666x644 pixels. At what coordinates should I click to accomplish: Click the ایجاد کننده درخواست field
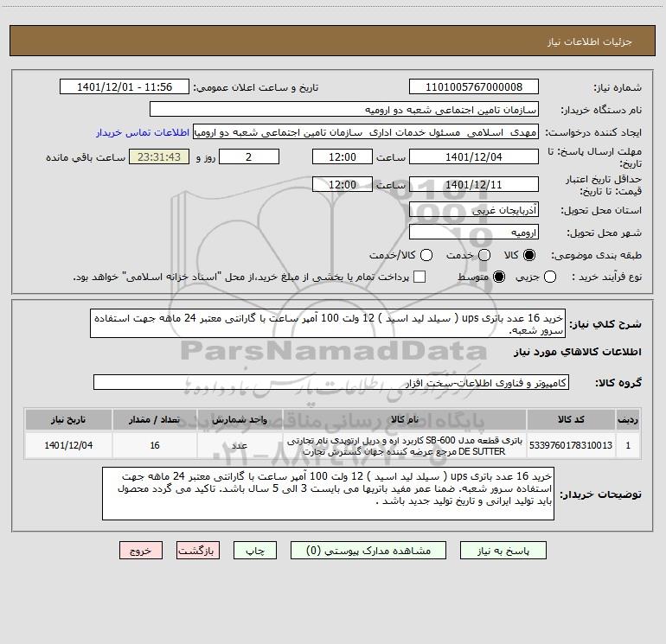(x=366, y=132)
